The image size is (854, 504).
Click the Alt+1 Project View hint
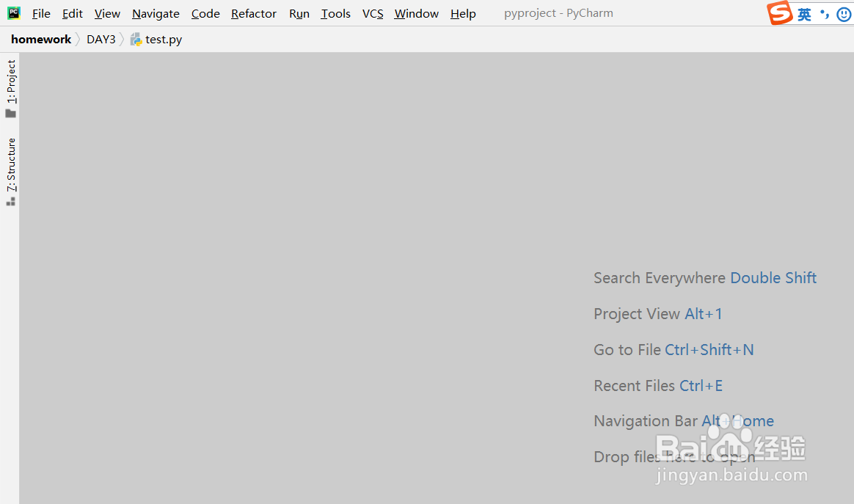[x=703, y=314]
